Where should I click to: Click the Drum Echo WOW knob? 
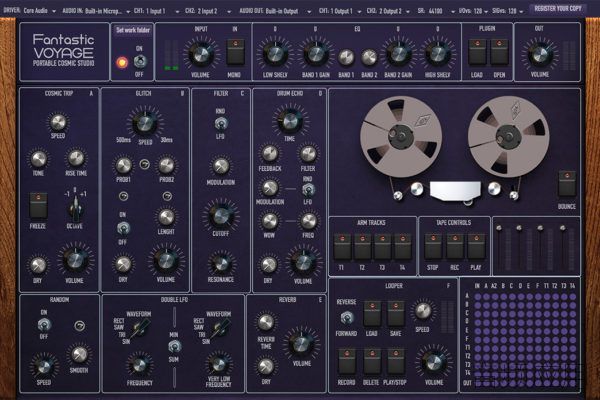[x=269, y=221]
